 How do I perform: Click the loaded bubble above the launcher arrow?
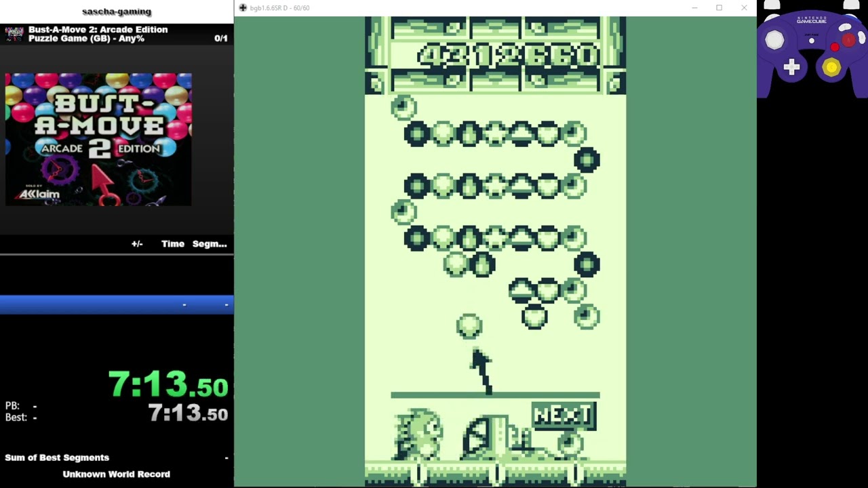[x=469, y=325]
